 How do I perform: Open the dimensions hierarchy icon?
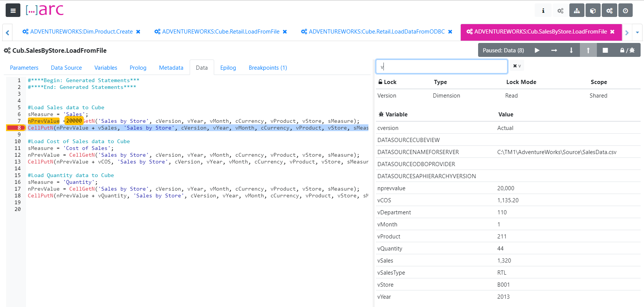click(x=577, y=11)
